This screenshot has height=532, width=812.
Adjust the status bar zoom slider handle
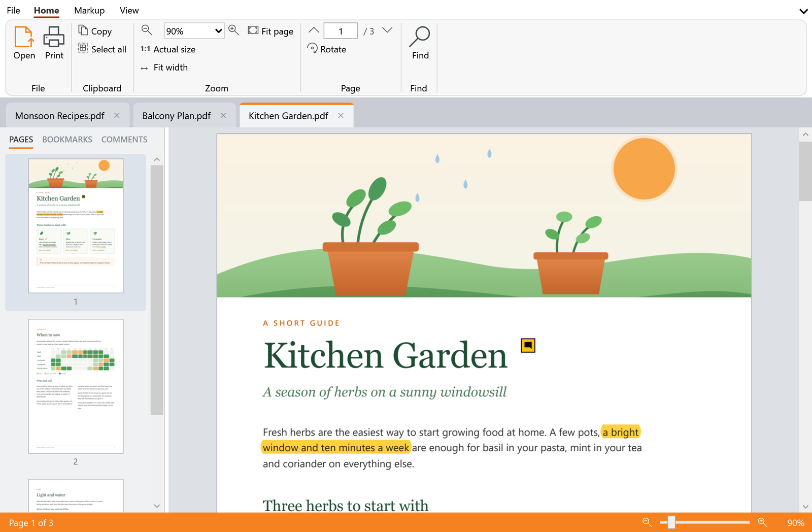(x=671, y=522)
